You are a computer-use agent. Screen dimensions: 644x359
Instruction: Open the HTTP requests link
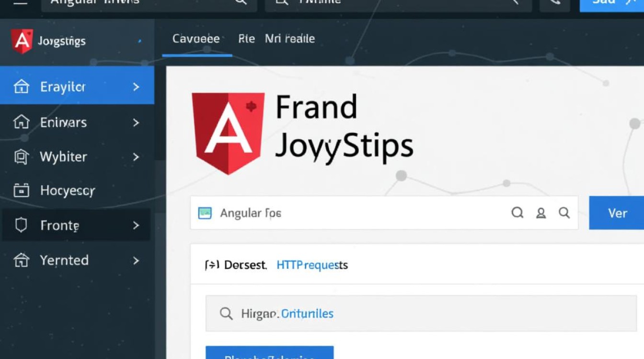coord(311,265)
